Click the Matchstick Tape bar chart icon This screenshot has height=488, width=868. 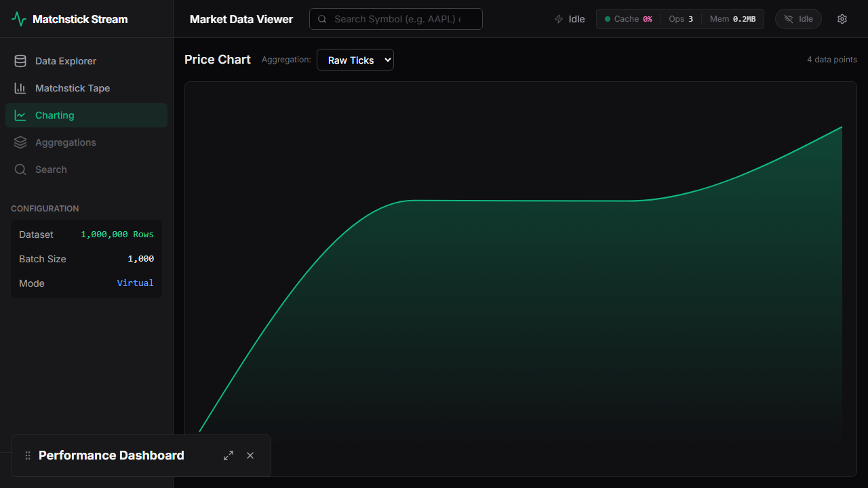[20, 88]
